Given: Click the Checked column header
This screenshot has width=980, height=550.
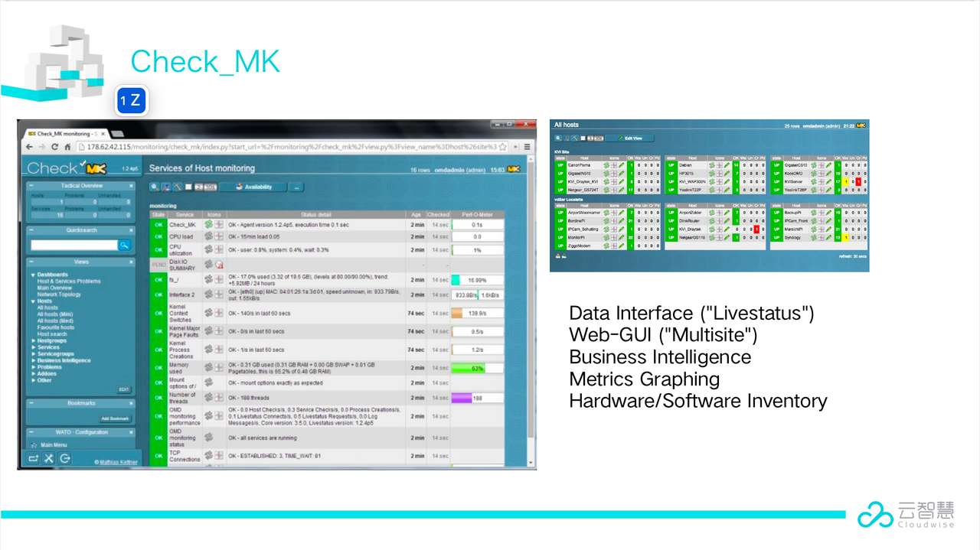Looking at the screenshot, I should coord(439,215).
